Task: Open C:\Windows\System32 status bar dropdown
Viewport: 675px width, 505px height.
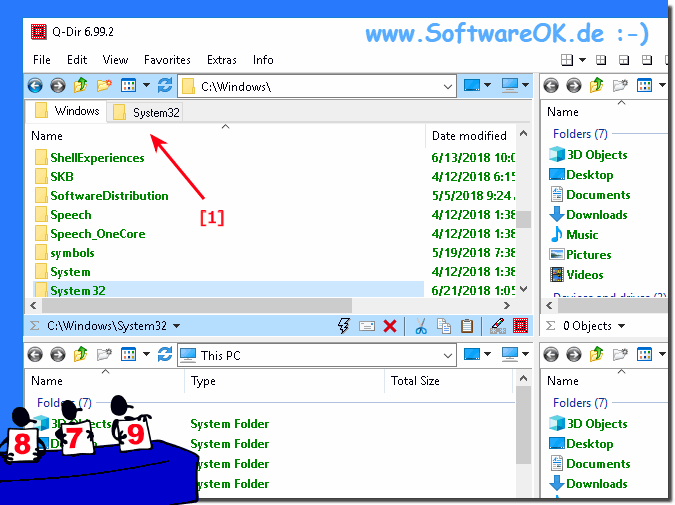Action: 176,326
